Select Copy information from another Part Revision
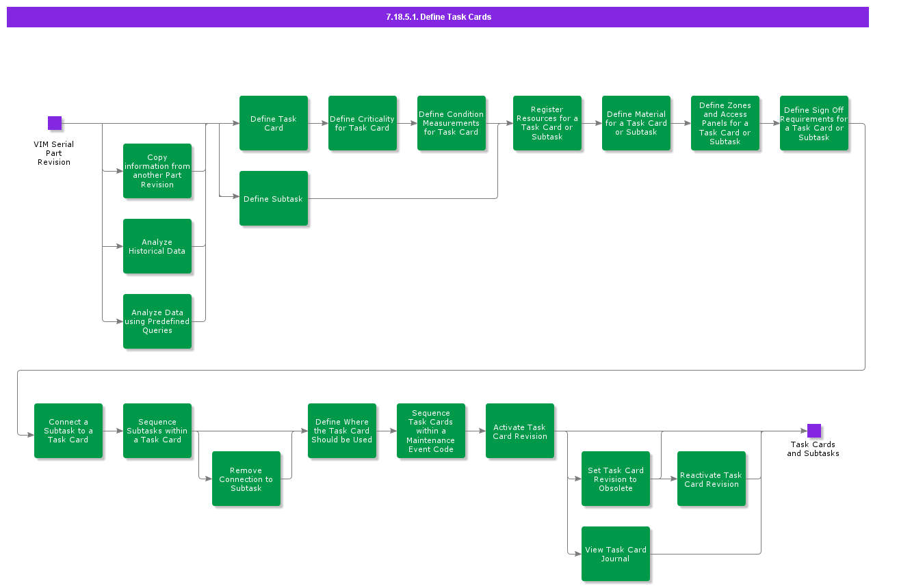The image size is (899, 588). 157,171
